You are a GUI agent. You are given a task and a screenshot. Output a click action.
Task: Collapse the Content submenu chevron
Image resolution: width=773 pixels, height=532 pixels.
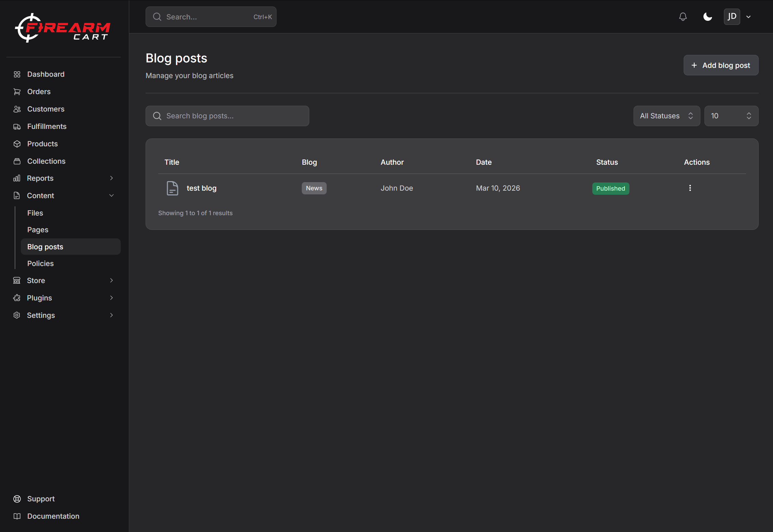[x=112, y=195]
